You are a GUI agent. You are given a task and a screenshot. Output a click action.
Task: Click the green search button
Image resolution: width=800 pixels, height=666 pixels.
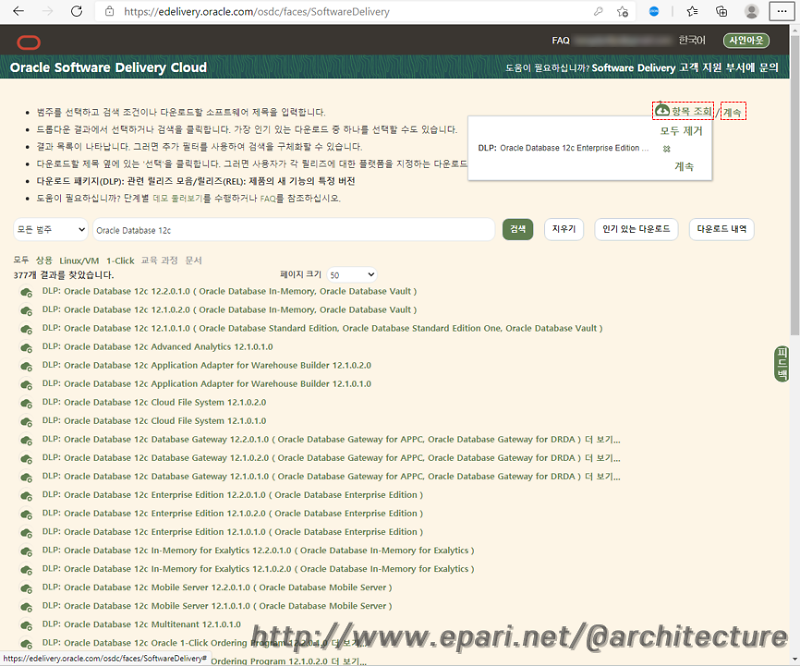[x=517, y=229]
